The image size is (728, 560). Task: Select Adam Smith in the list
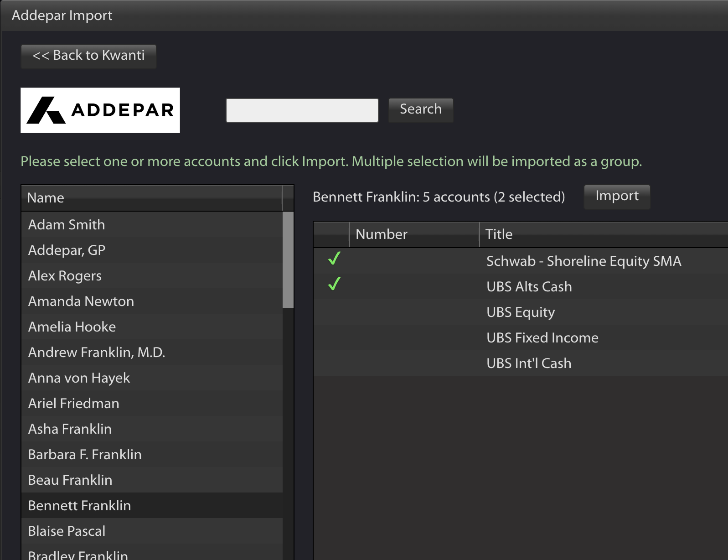click(x=152, y=224)
